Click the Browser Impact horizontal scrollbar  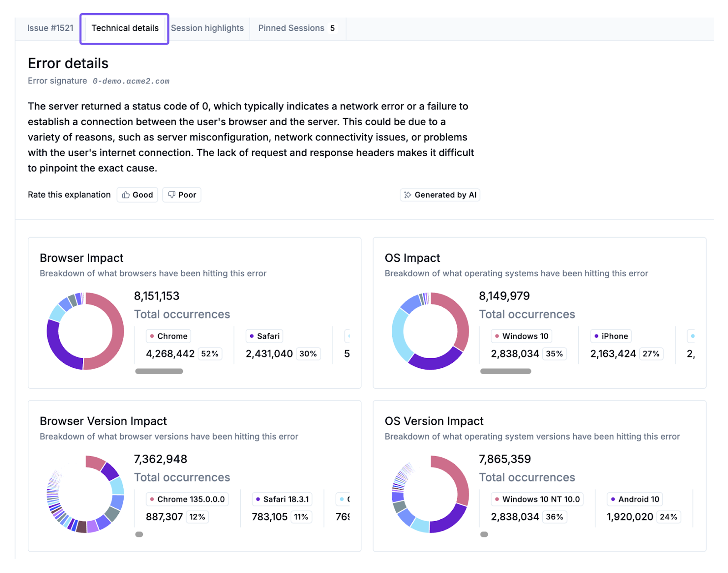click(159, 371)
